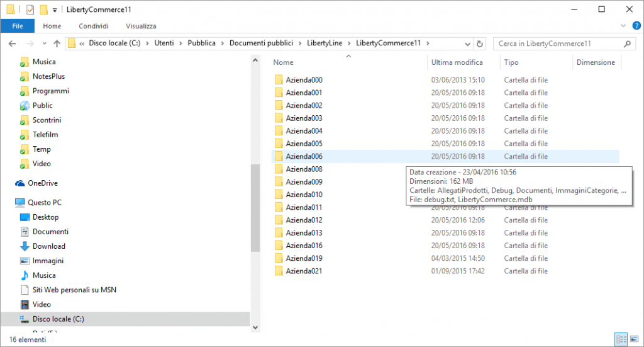Open the recent locations dropdown arrow
Screen dimensions: 644x347
click(44, 43)
